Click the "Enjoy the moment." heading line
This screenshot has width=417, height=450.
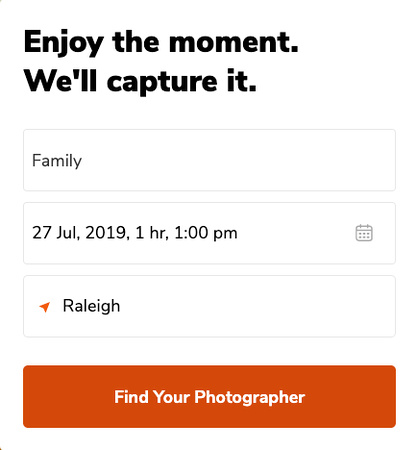click(161, 43)
